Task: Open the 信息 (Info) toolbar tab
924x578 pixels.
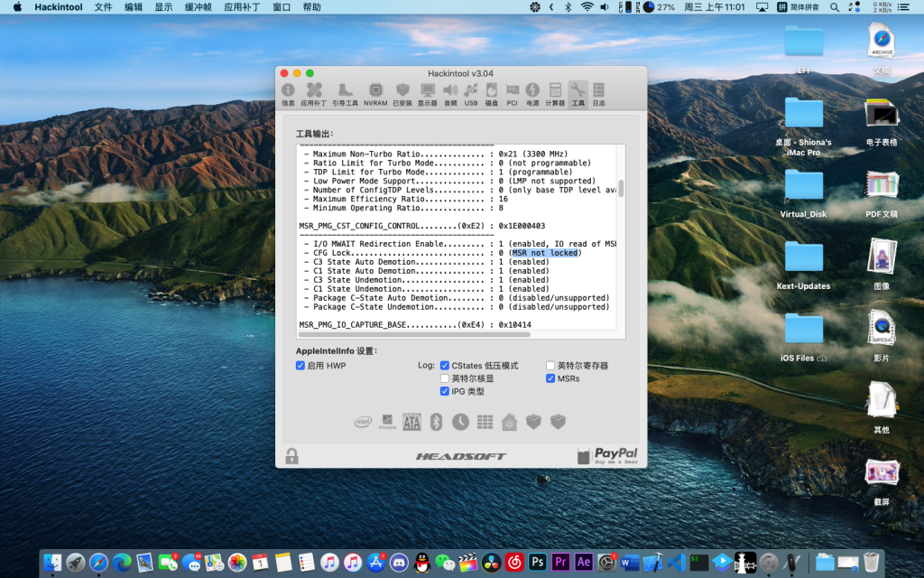Action: (288, 94)
